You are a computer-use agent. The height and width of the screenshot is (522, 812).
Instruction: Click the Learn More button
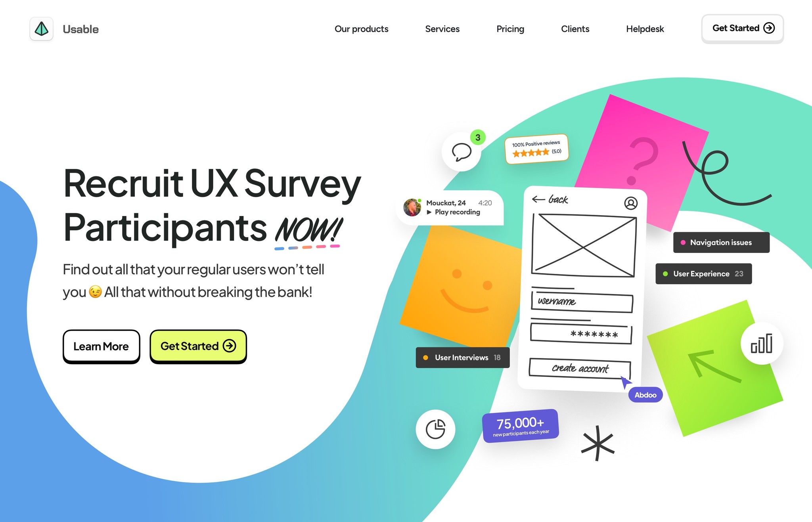101,346
